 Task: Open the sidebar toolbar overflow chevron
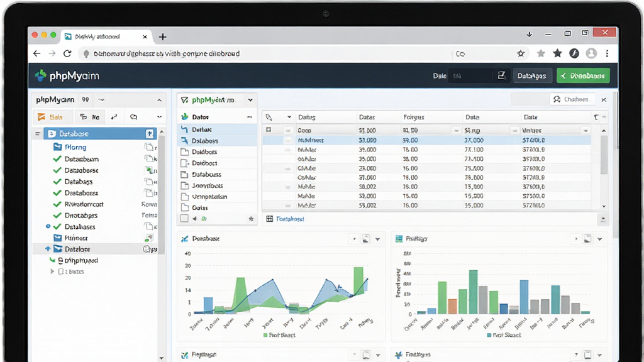(x=159, y=117)
